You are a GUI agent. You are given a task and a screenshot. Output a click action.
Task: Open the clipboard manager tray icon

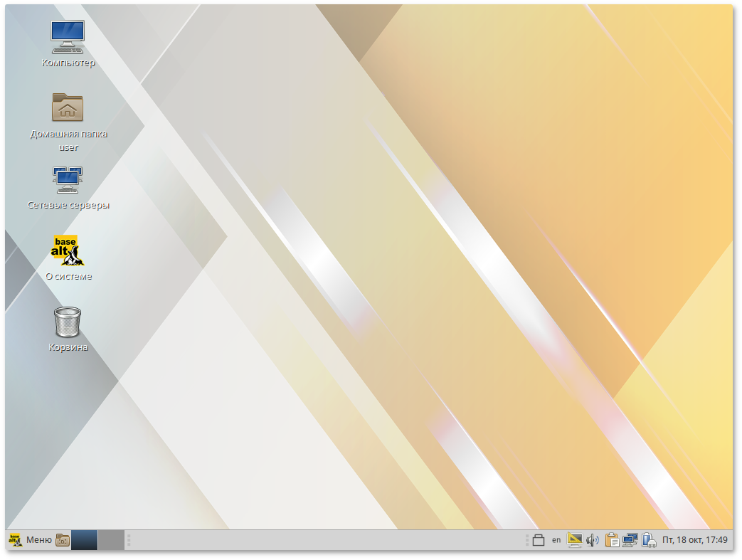612,540
